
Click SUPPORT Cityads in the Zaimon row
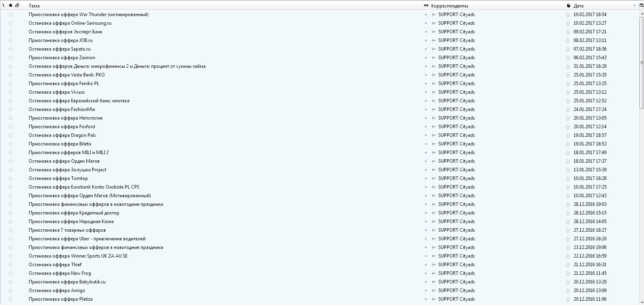pyautogui.click(x=456, y=58)
